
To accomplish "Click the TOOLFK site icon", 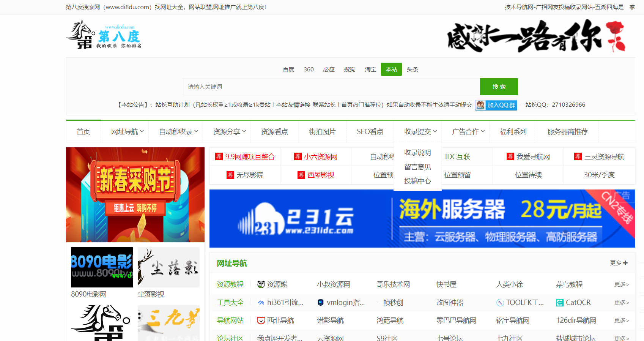I will click(x=500, y=302).
